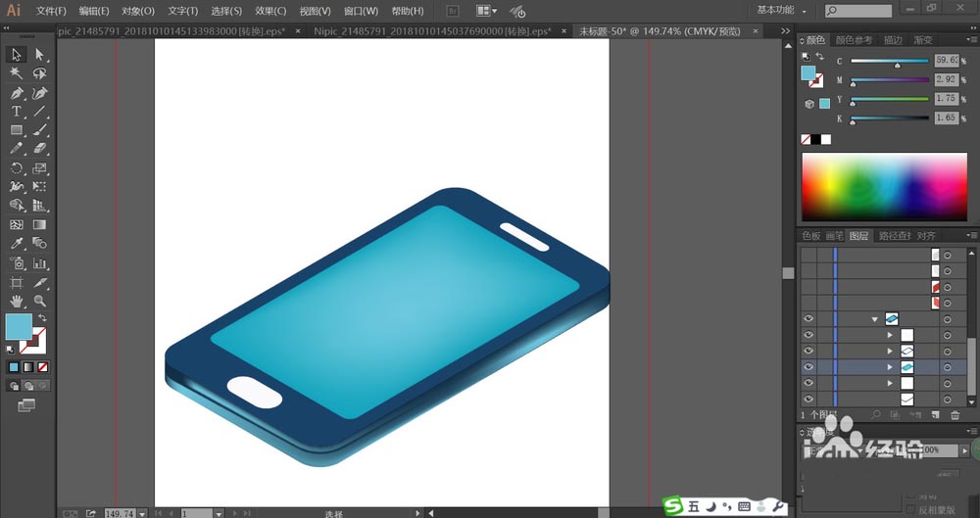The image size is (980, 518).
Task: Open the opacity slider arrow in Transparency panel
Action: point(965,449)
